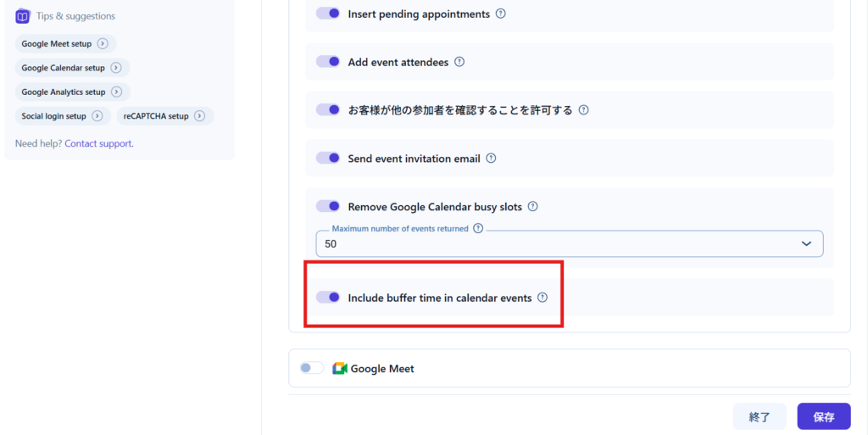Click help icon next to Include buffer time

[542, 298]
